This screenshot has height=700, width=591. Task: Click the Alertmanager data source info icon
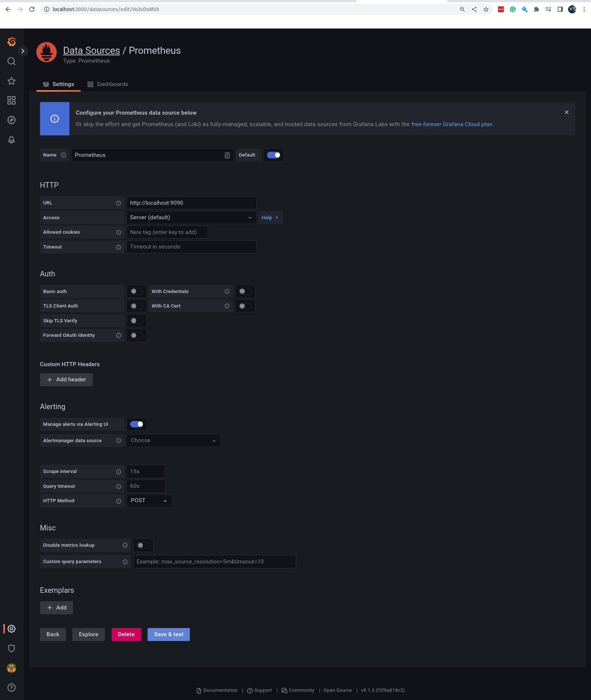pos(119,441)
